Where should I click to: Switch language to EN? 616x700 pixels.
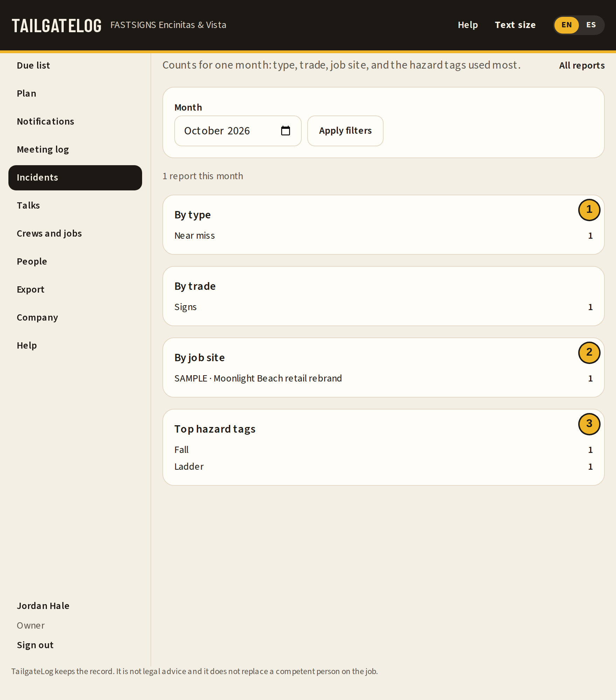[x=566, y=25]
